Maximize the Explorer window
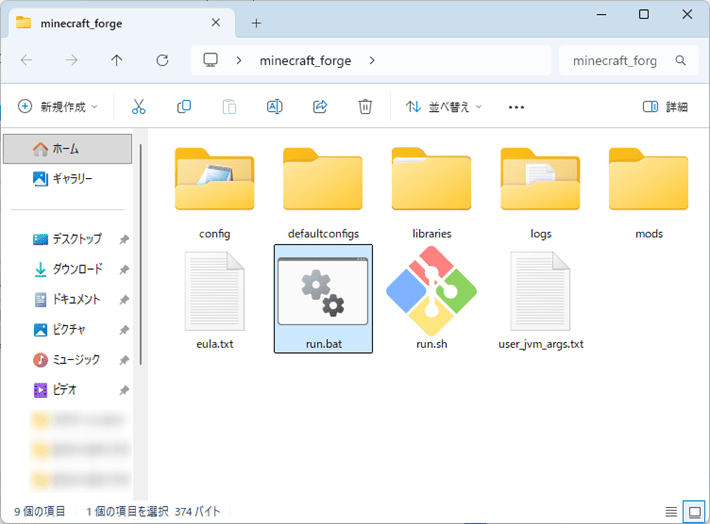The image size is (710, 524). pos(643,14)
